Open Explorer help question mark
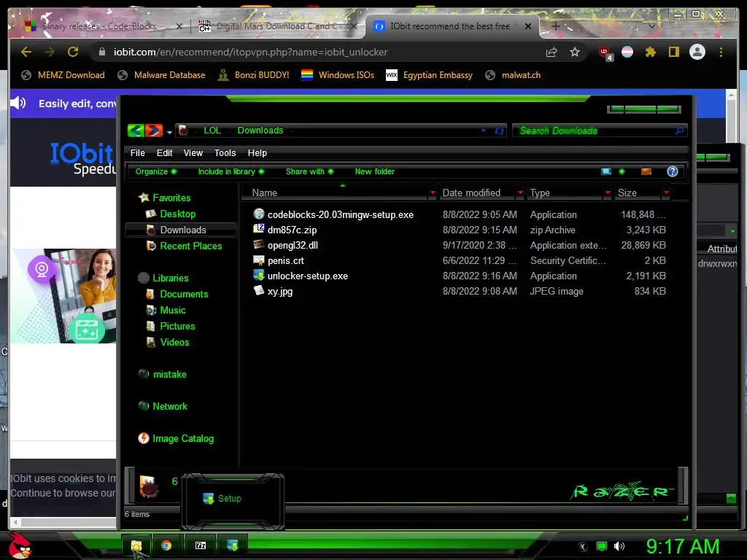The height and width of the screenshot is (560, 747). 672,171
